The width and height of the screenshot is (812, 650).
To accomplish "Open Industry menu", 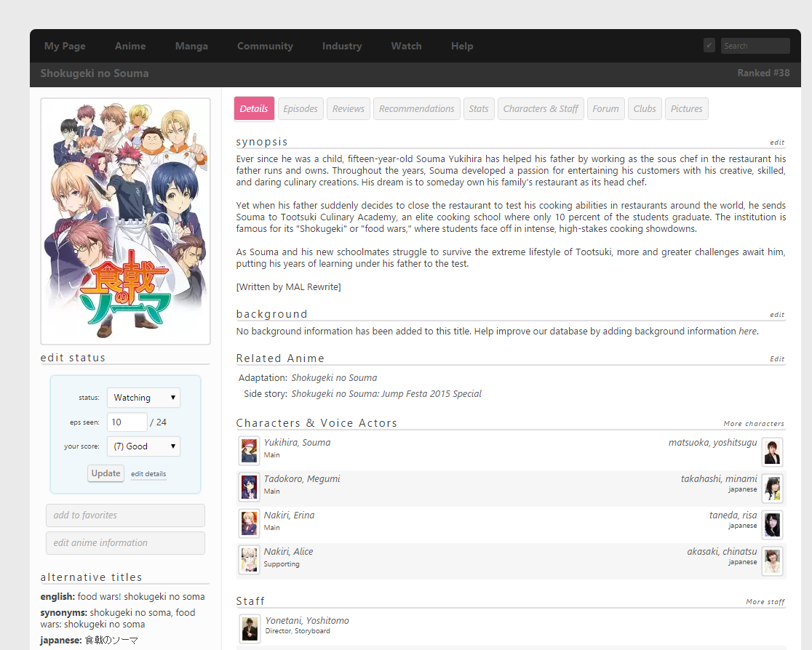I will pyautogui.click(x=342, y=46).
